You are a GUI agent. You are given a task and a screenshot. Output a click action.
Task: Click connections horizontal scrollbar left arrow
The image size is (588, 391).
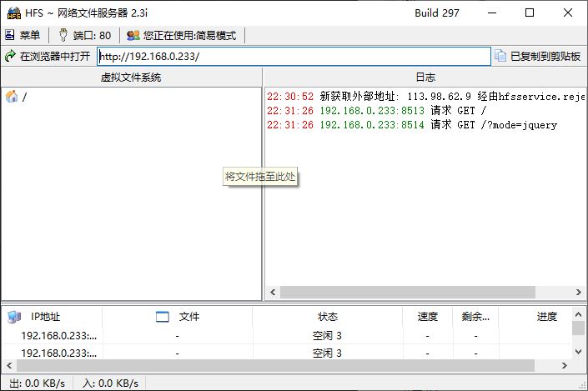[x=9, y=365]
